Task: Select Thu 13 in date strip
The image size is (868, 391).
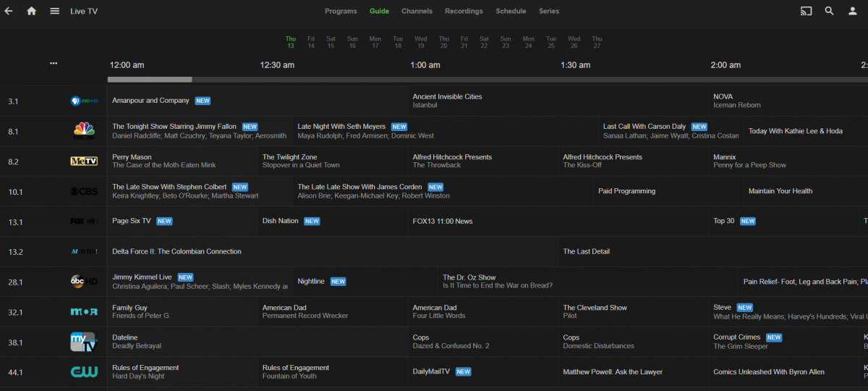Action: pyautogui.click(x=290, y=42)
